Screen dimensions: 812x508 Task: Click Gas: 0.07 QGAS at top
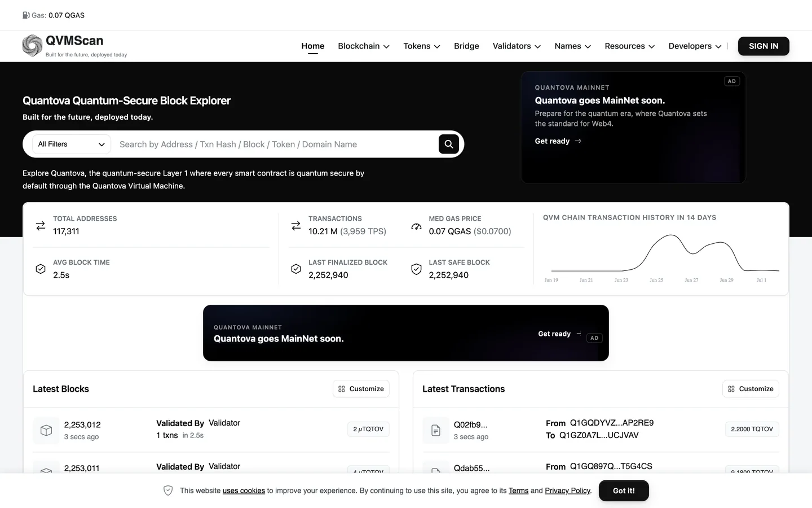[54, 15]
